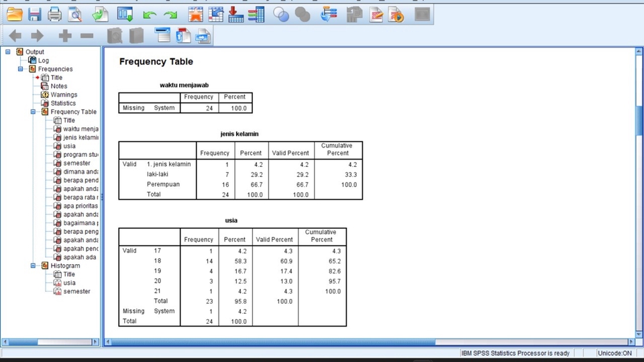This screenshot has height=362, width=644.
Task: Click the Promote left arrow icon
Action: point(15,36)
